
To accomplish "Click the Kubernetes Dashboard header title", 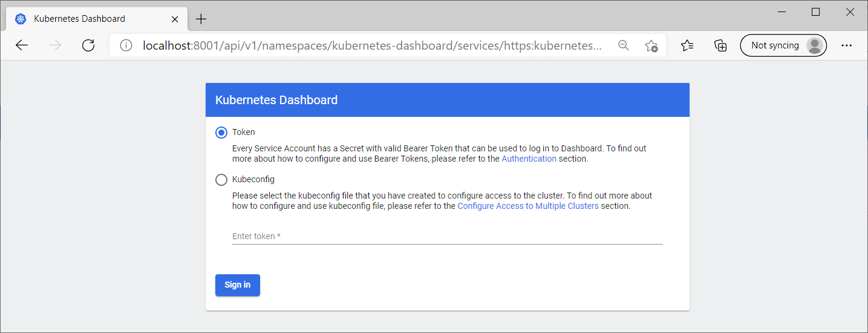I will [x=276, y=100].
